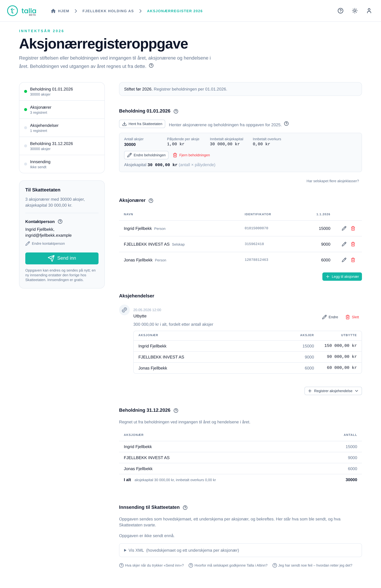This screenshot has height=588, width=381.
Task: Edit FJELLBEKK INVEST AS pencil icon
Action: (344, 244)
